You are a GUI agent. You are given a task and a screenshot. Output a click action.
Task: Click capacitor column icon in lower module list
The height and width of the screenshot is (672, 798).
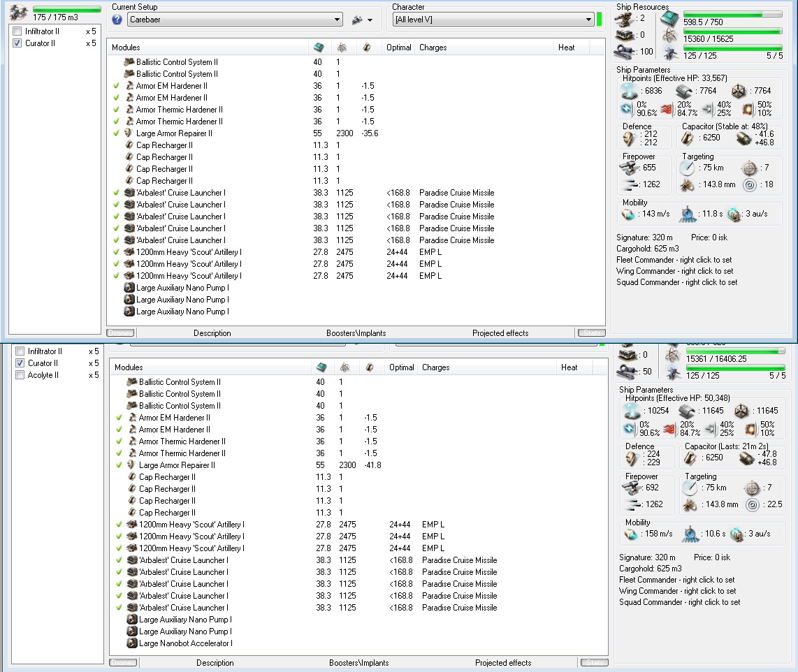[370, 367]
